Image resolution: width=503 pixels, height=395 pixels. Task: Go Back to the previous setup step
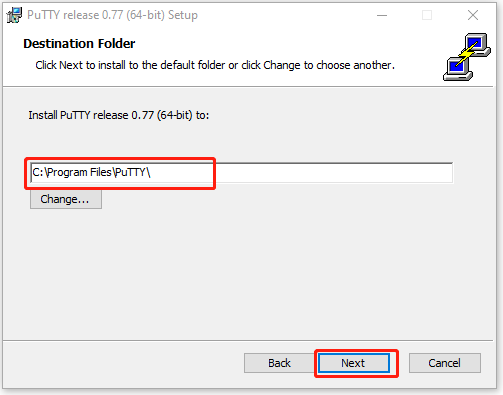tap(279, 363)
